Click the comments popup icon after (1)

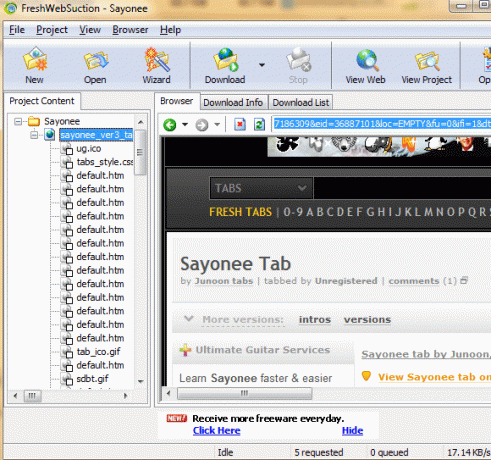464,280
